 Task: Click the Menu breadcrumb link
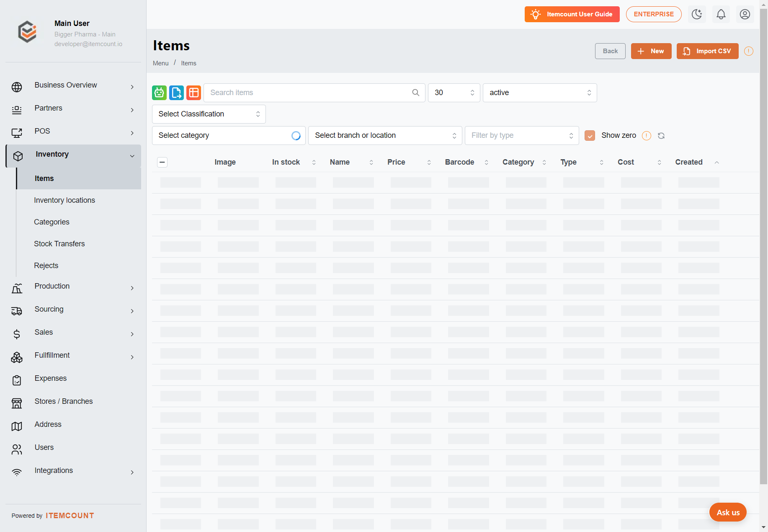pyautogui.click(x=161, y=63)
